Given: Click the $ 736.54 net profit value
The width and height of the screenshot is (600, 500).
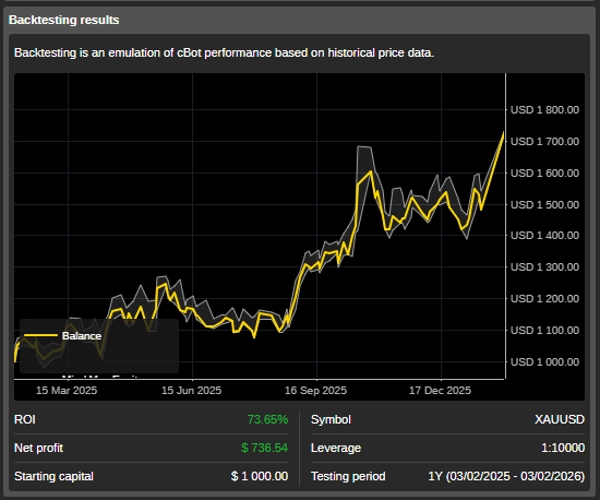Looking at the screenshot, I should 264,448.
